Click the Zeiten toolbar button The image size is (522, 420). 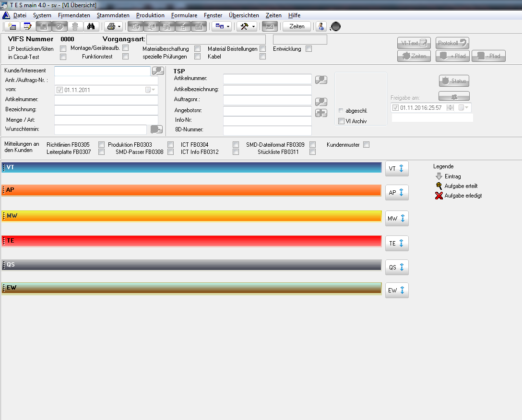pos(297,26)
